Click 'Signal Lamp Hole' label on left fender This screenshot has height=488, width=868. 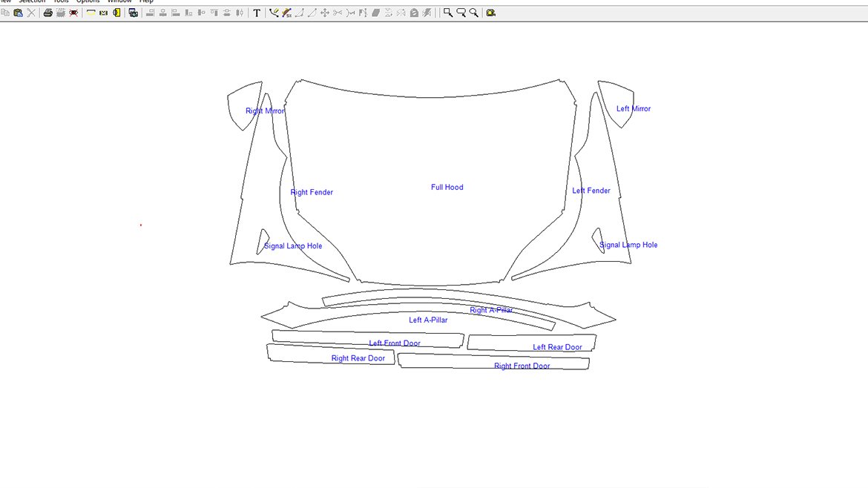click(628, 245)
